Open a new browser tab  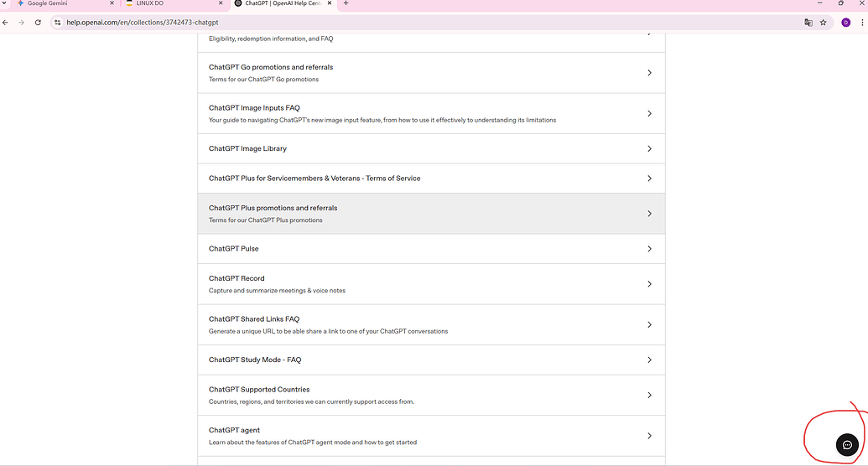346,3
